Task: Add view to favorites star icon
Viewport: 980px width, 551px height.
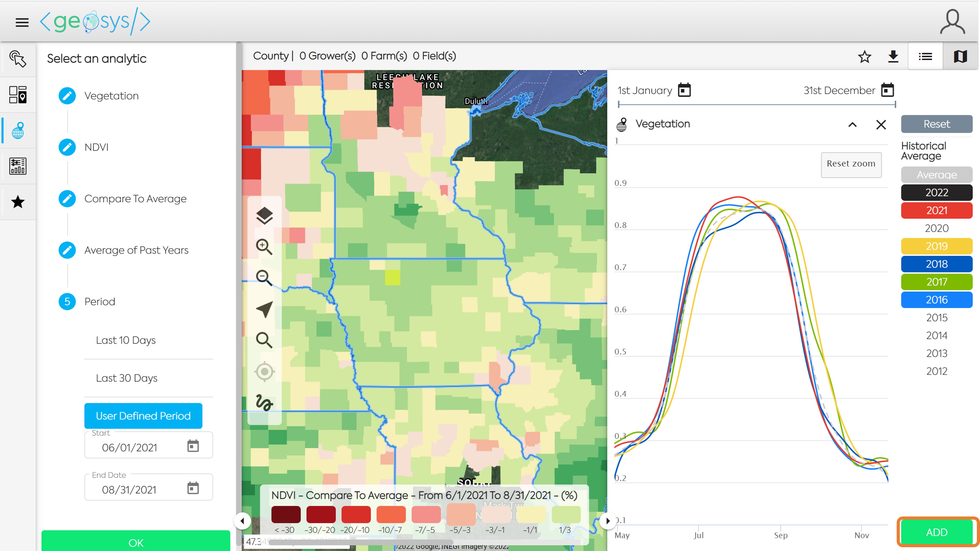Action: tap(864, 57)
